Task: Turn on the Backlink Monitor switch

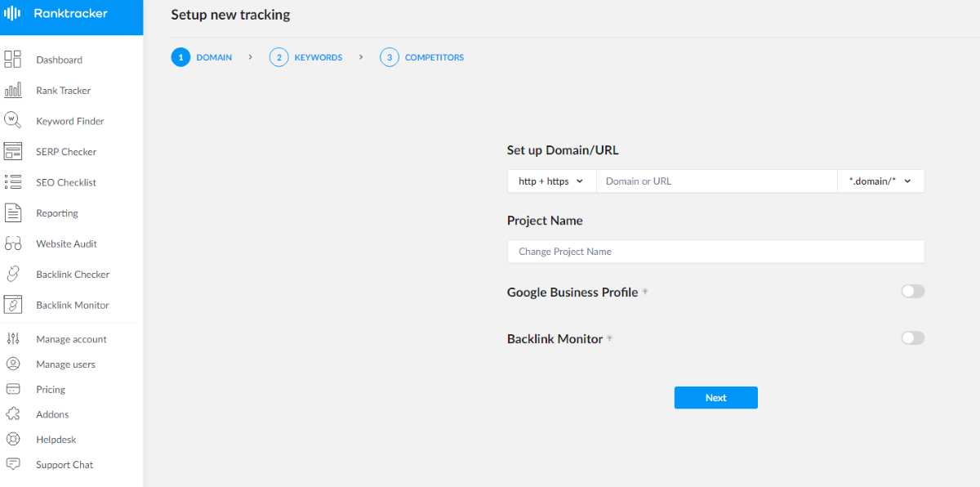Action: pyautogui.click(x=913, y=337)
